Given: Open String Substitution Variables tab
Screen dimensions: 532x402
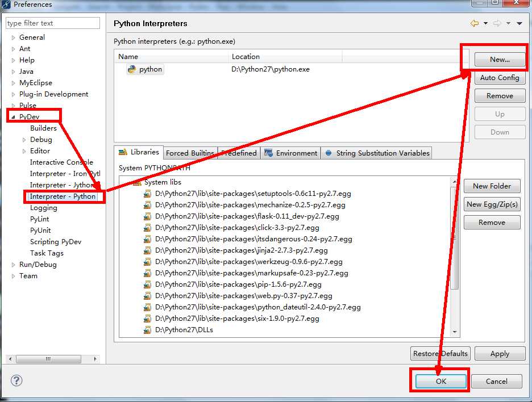Looking at the screenshot, I should [377, 153].
